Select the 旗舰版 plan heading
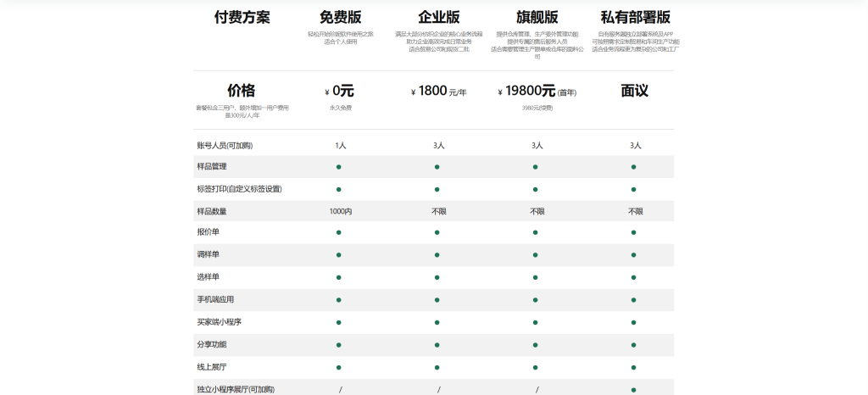The image size is (868, 395). click(x=537, y=18)
